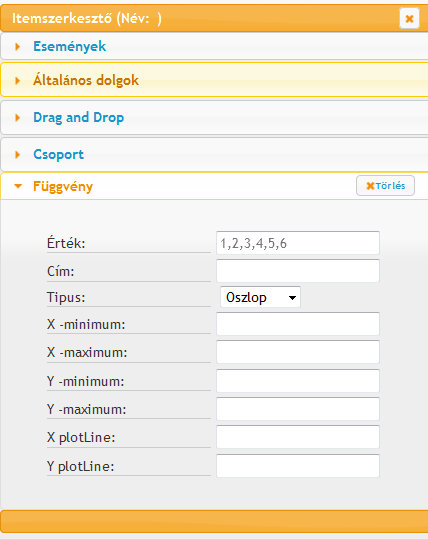Click the X -minimum input field
This screenshot has width=428, height=540.
[298, 324]
